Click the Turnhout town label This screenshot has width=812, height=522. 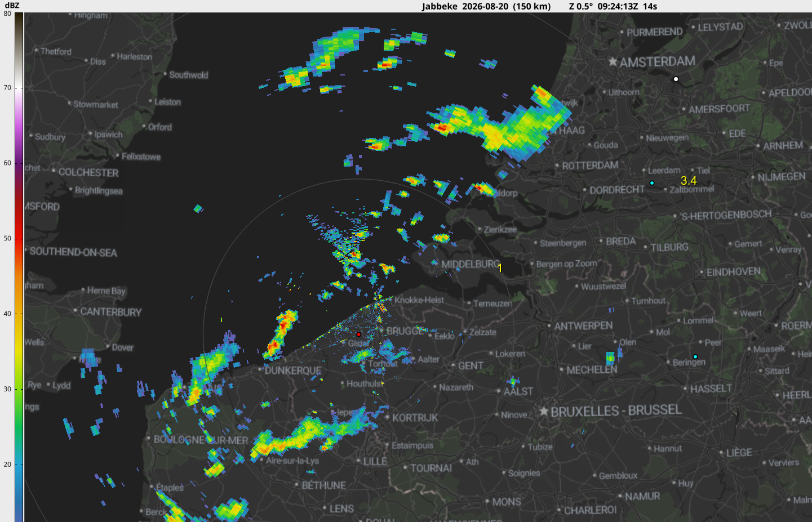tap(648, 301)
